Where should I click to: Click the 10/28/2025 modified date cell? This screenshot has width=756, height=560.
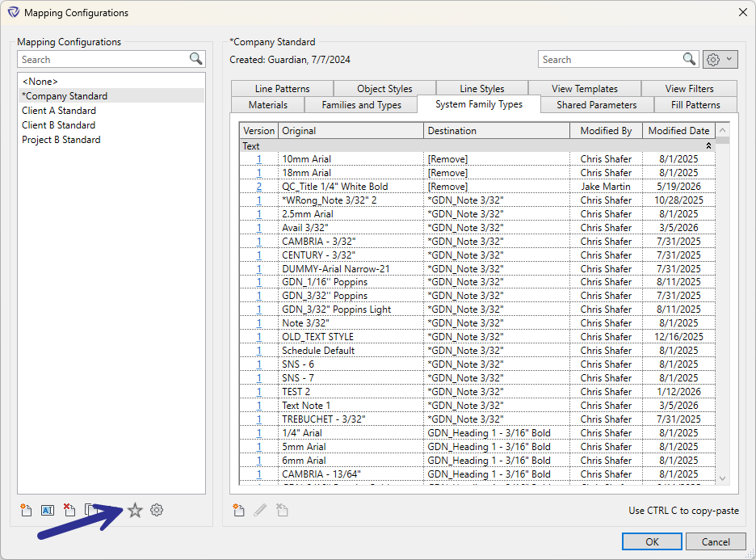coord(678,200)
